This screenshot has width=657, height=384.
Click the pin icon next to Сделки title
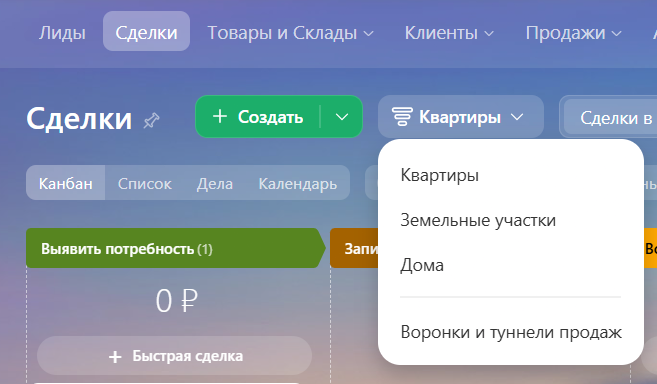(x=151, y=121)
